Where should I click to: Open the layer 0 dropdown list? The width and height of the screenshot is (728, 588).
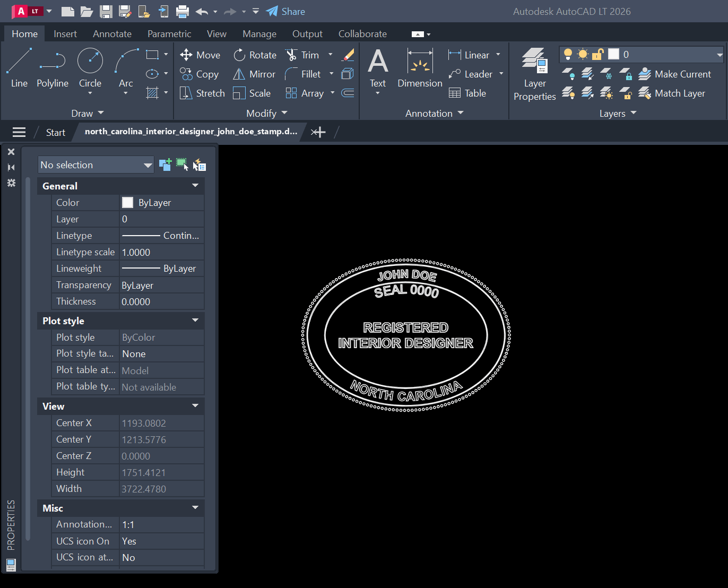click(720, 55)
